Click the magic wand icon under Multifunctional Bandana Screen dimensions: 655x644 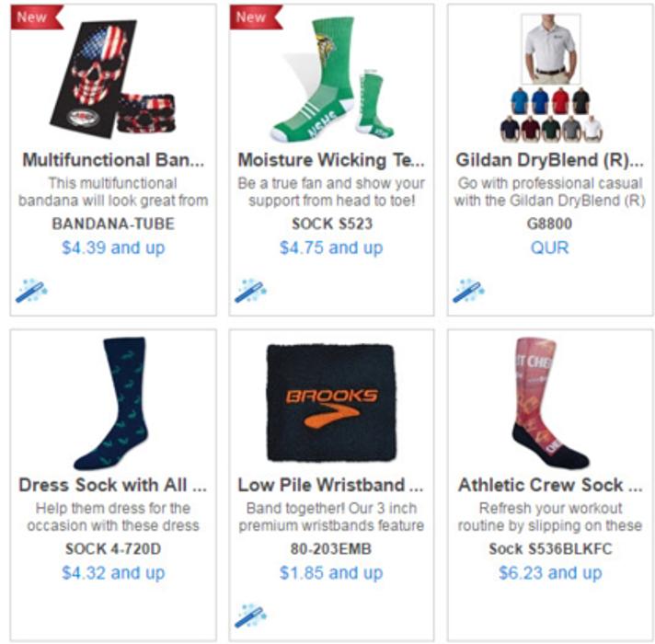32,290
